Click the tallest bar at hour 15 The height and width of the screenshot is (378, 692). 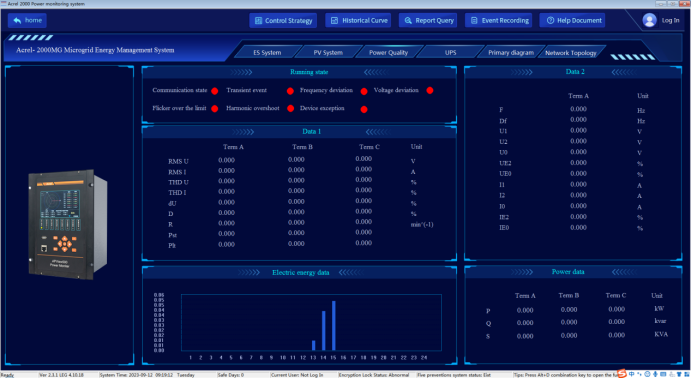[334, 326]
